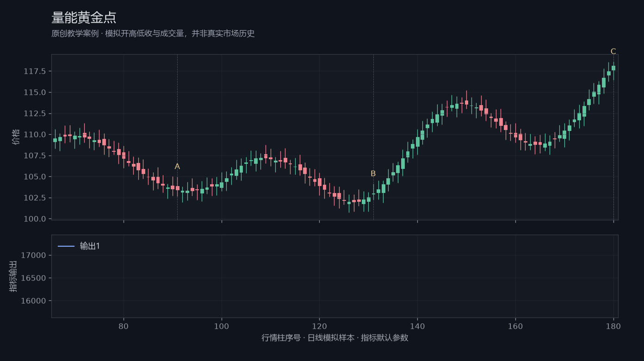Screen dimensions: 644x361
Task: Click bar number 180 on the x-axis
Action: click(613, 326)
